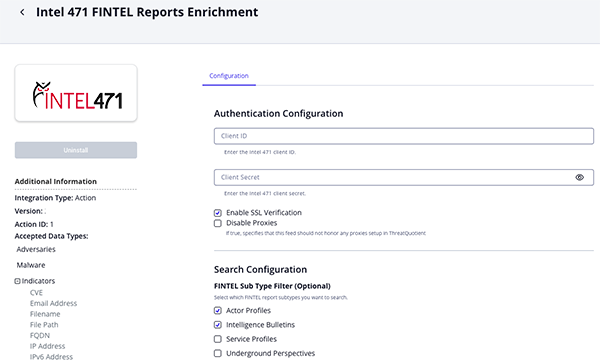
Task: Open the Configuration tab
Action: click(229, 76)
